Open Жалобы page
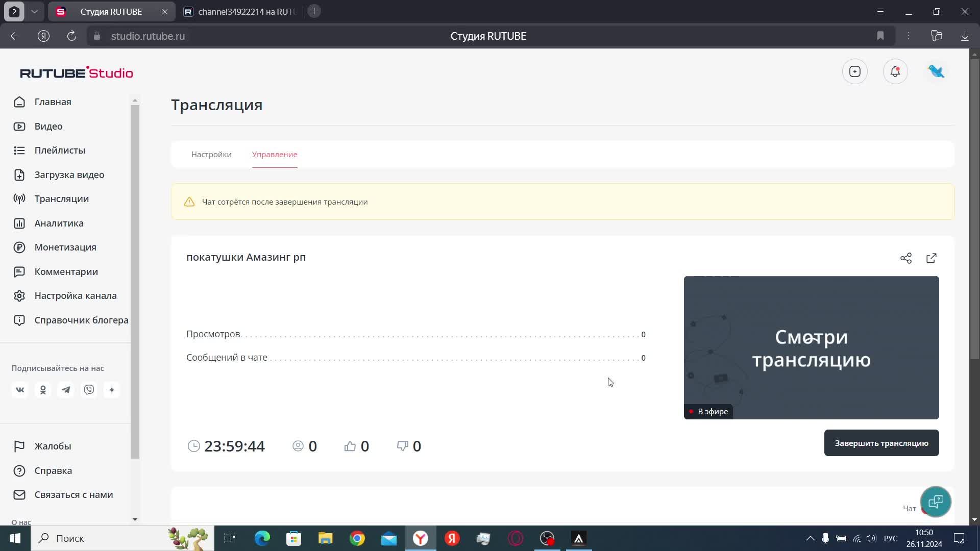Image resolution: width=980 pixels, height=551 pixels. click(x=42, y=446)
